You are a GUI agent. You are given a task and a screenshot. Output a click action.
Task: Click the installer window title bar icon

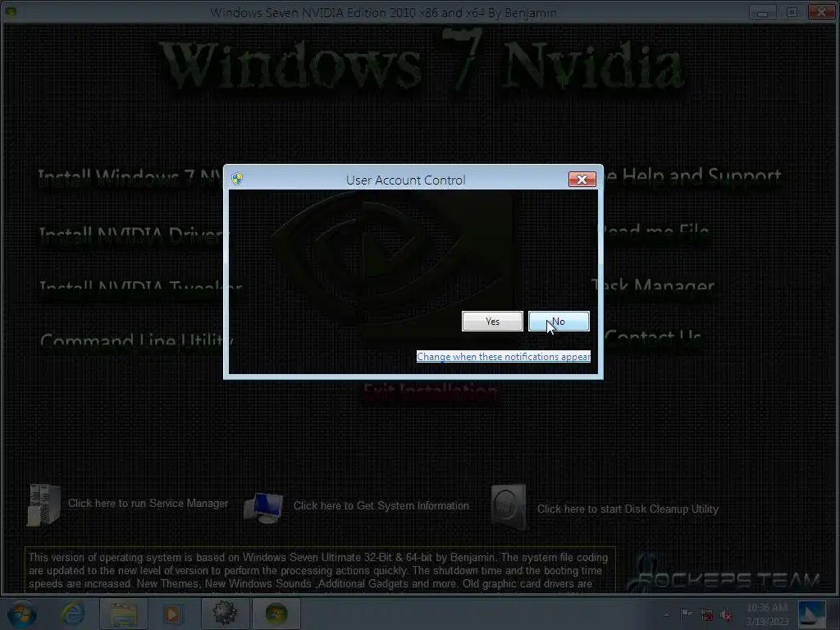(x=10, y=11)
